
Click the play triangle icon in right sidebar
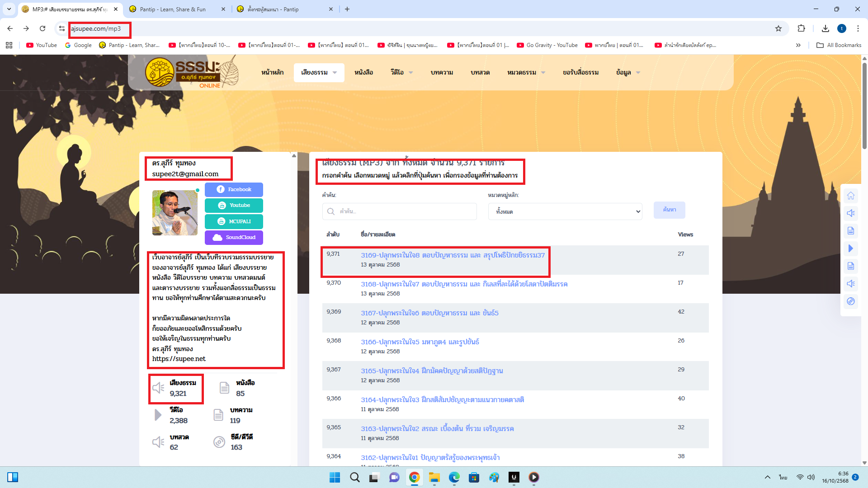click(850, 249)
